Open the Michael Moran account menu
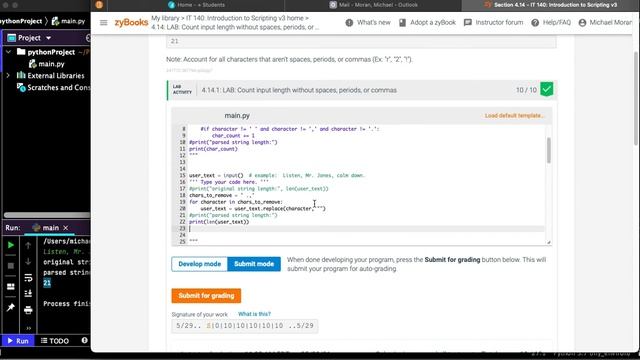 [605, 22]
